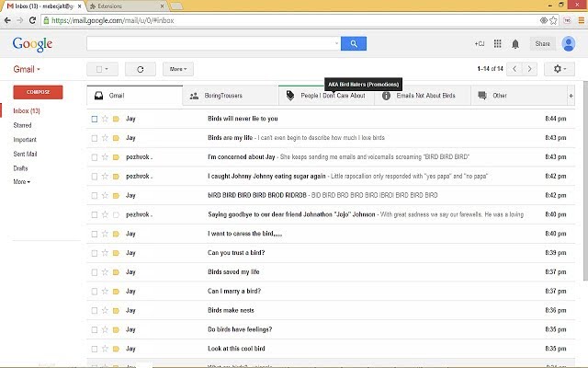The height and width of the screenshot is (368, 588).
Task: Tick checkbox for "Birds saved my life" email
Action: [x=94, y=271]
